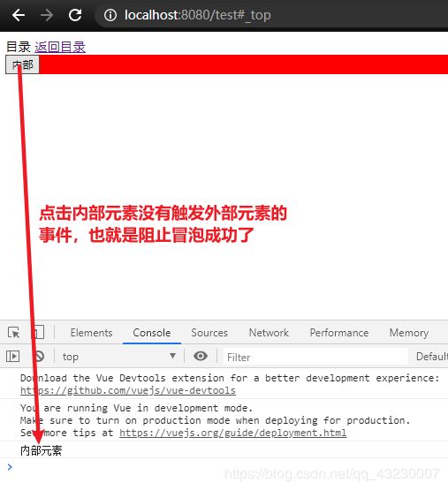Switch to the Console tab
This screenshot has width=448, height=490.
[152, 333]
